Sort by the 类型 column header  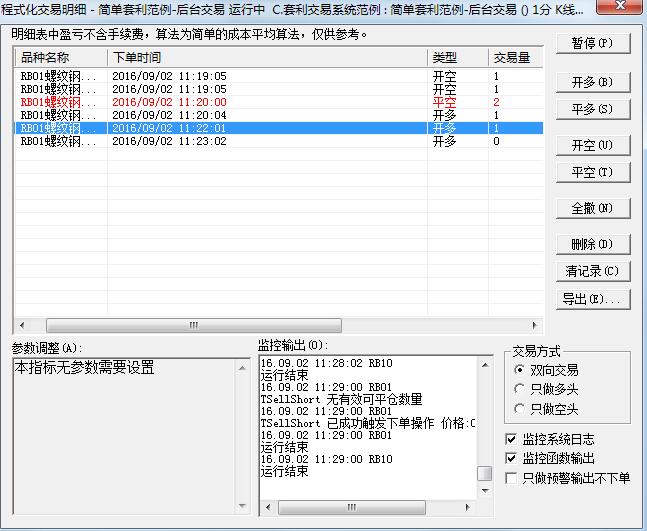point(458,57)
